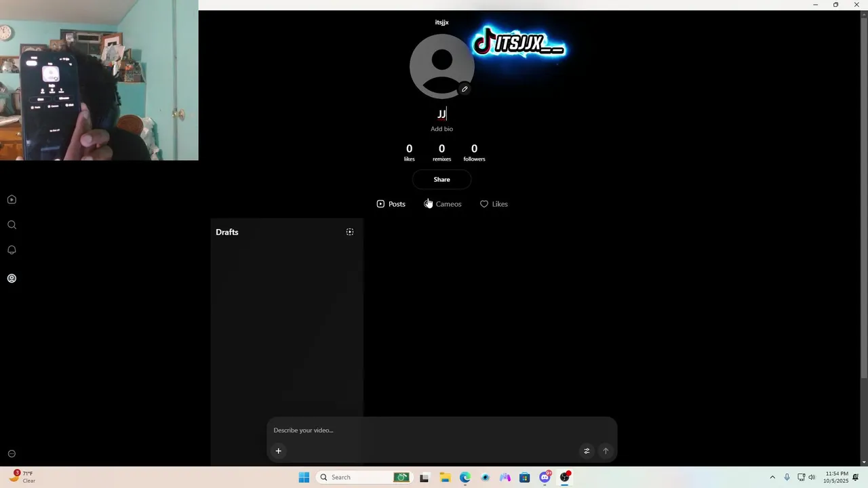868x488 pixels.
Task: Open the more options icon at sidebar bottom
Action: pos(12,454)
